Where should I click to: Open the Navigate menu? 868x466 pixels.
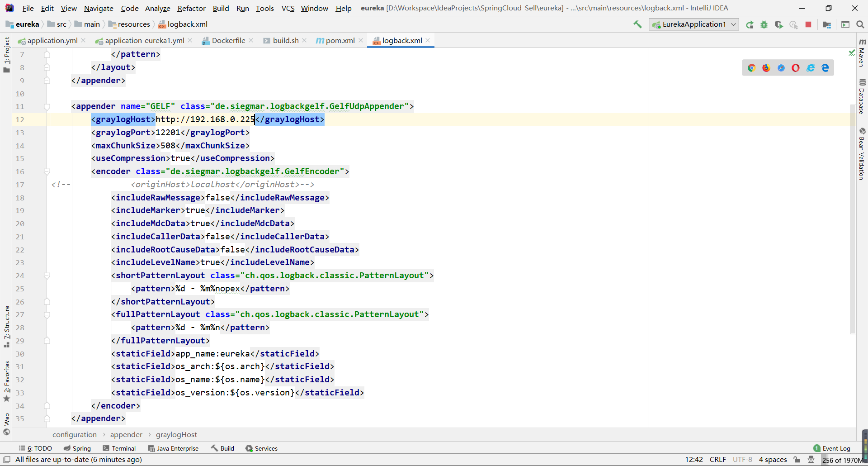pos(99,8)
